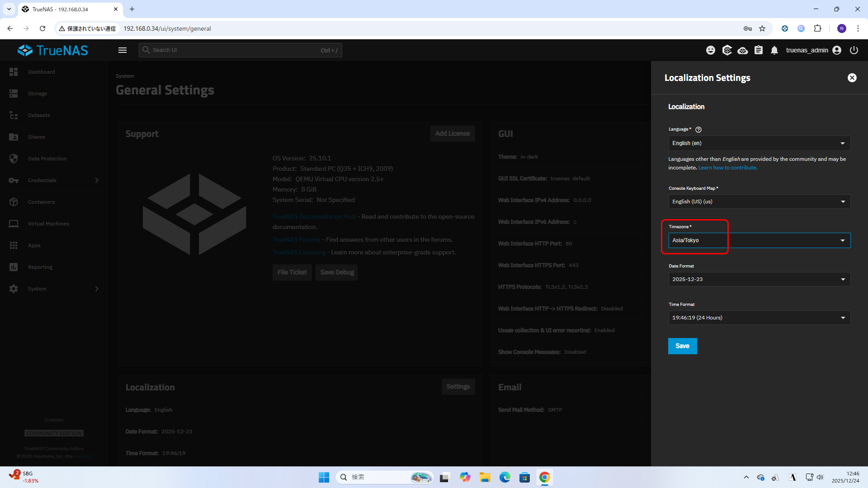868x488 pixels.
Task: Open the Jobs clipboard icon
Action: [x=759, y=50]
